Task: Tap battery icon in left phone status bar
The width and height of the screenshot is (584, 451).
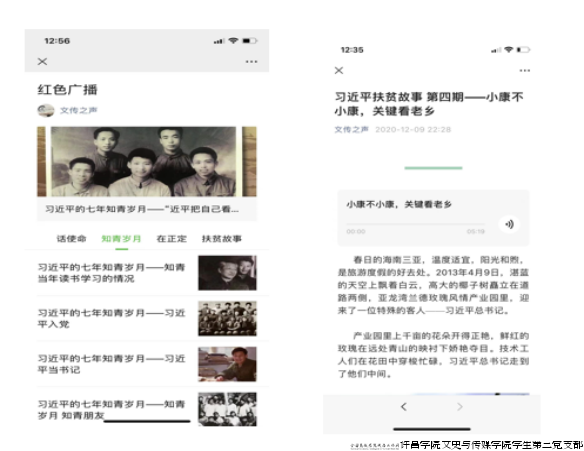Action: [x=250, y=41]
